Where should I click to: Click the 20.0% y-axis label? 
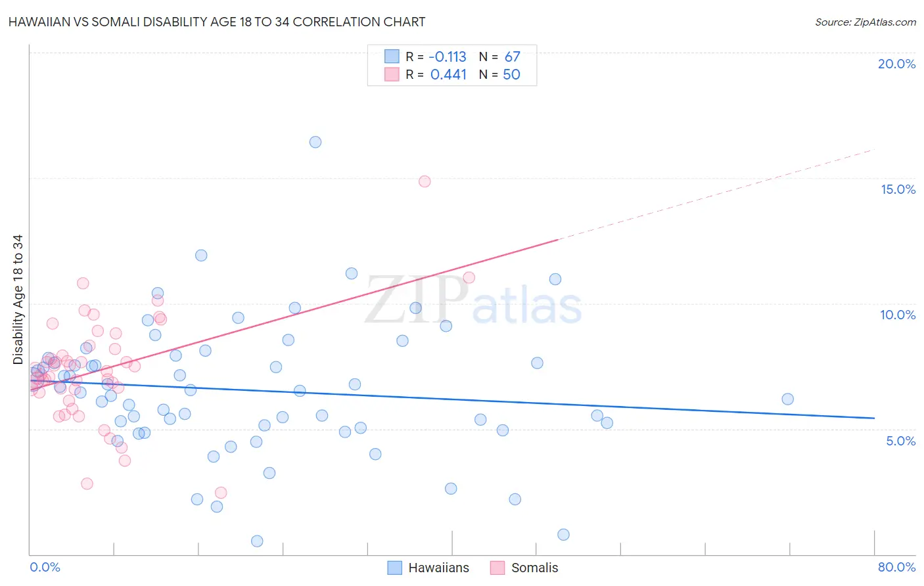[x=896, y=64]
